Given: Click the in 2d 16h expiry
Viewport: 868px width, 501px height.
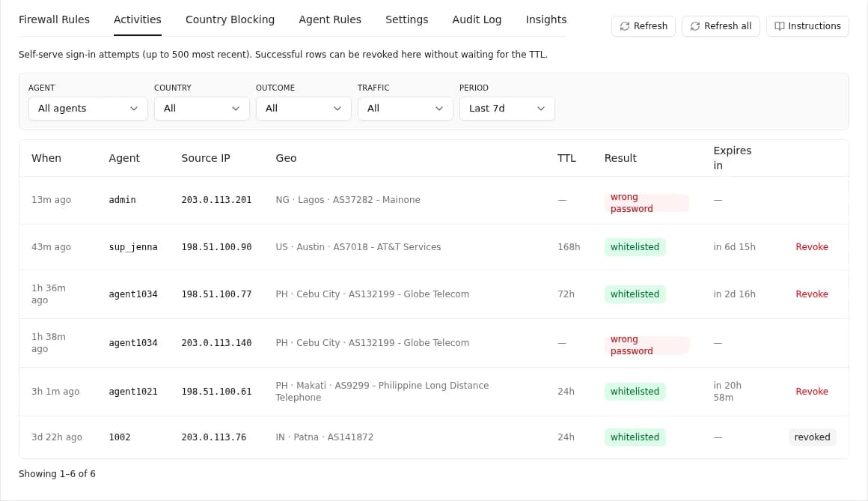Looking at the screenshot, I should tap(734, 294).
